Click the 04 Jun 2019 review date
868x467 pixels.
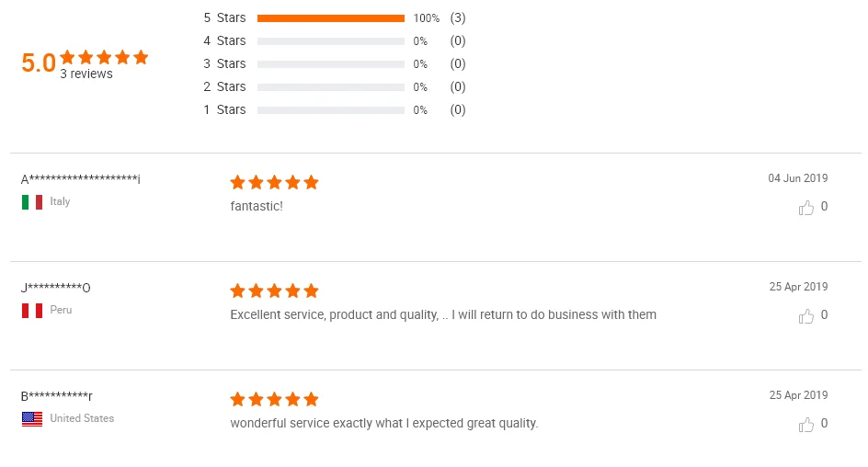coord(798,178)
